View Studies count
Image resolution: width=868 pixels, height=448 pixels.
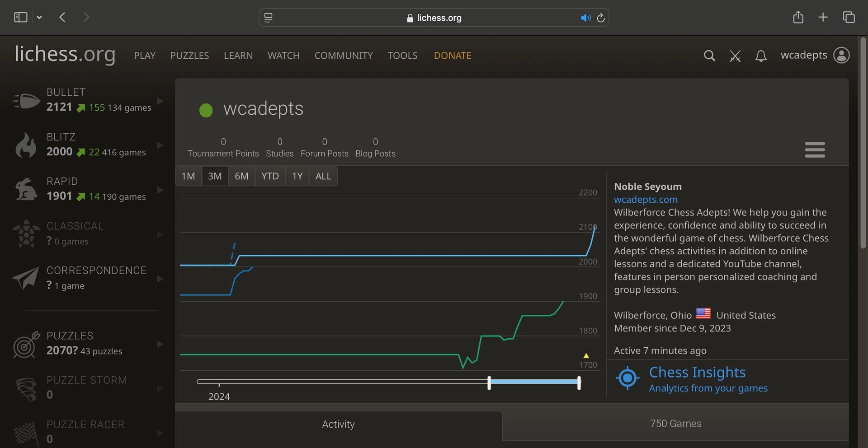(x=280, y=148)
